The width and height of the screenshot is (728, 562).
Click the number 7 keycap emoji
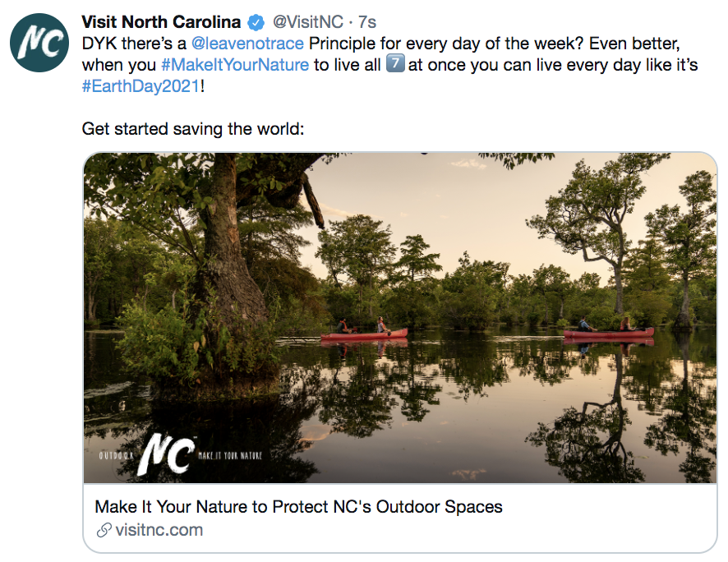(x=394, y=65)
